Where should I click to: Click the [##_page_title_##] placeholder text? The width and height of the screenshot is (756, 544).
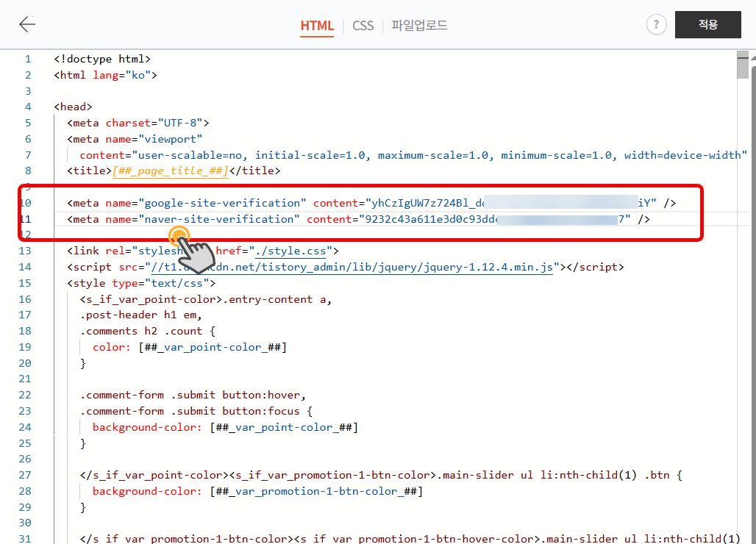170,171
